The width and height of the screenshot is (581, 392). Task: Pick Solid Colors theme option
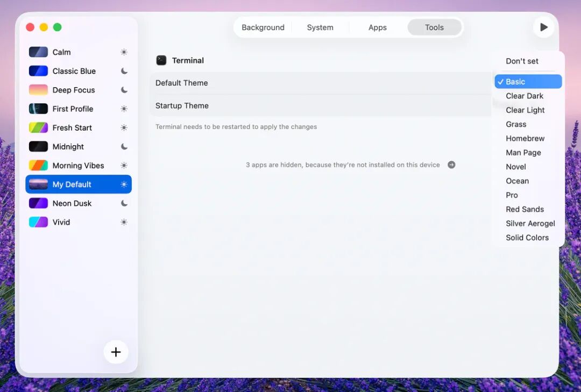(528, 238)
